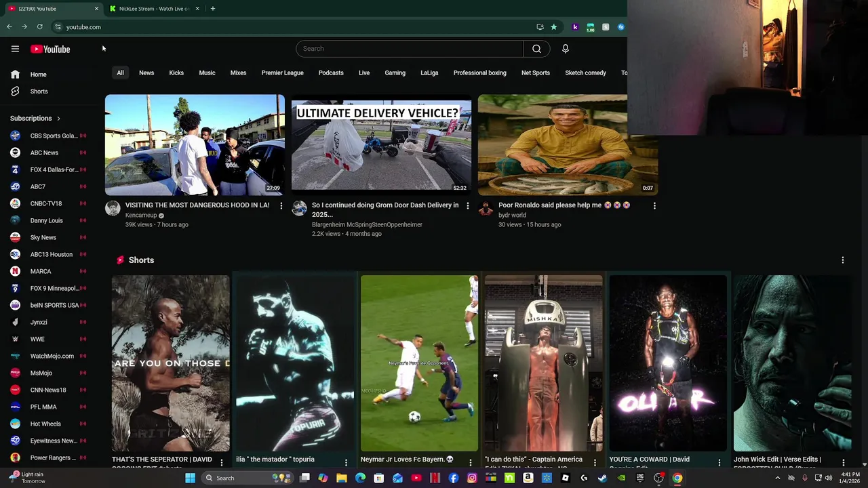The width and height of the screenshot is (868, 488).
Task: Select the Gaming filter chip
Action: [x=395, y=73]
